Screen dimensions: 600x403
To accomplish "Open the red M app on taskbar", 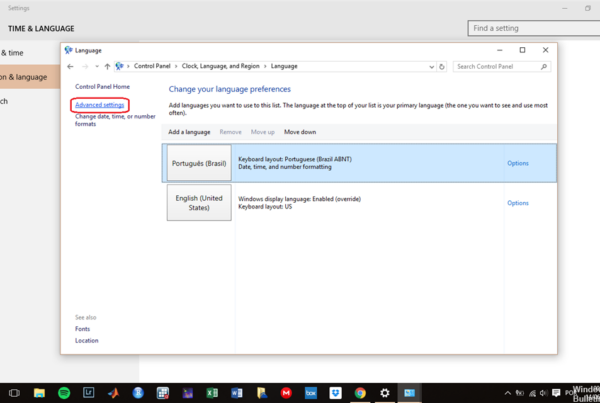I will click(x=286, y=393).
